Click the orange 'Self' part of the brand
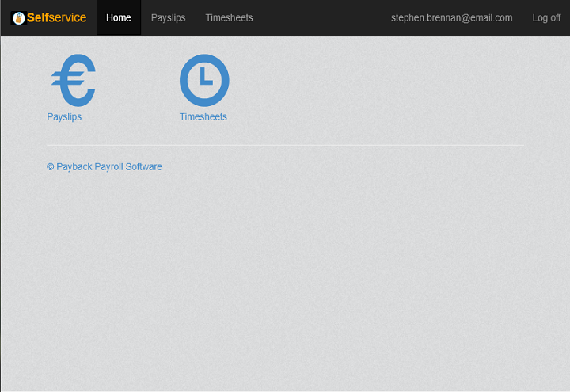570x392 pixels. point(37,17)
